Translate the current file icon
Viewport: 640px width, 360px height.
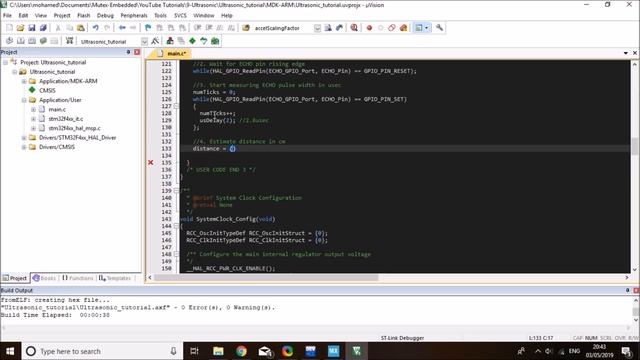(x=9, y=41)
